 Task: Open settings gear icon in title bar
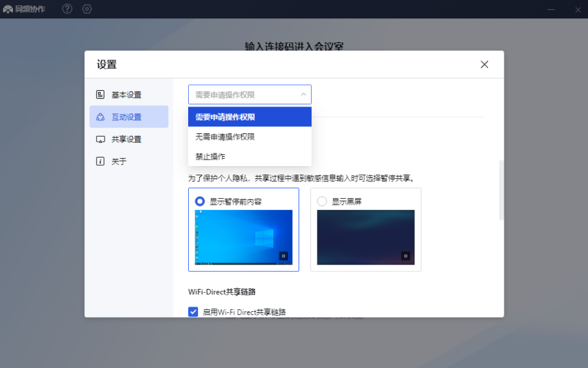(x=87, y=9)
